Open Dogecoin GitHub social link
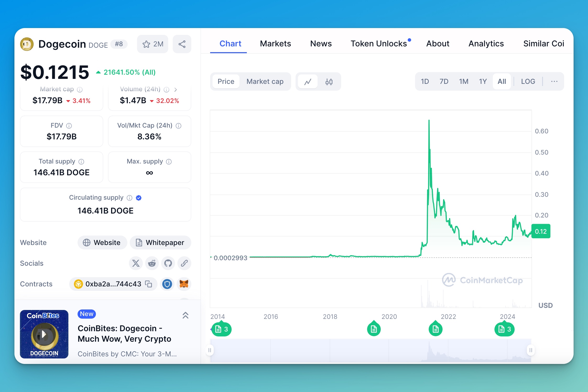This screenshot has height=392, width=588. [x=168, y=263]
